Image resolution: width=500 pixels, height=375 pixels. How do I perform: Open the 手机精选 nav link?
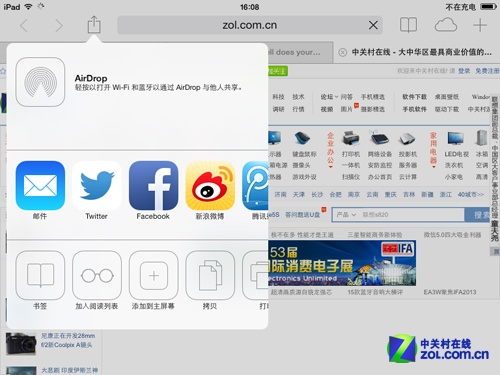pos(373,97)
